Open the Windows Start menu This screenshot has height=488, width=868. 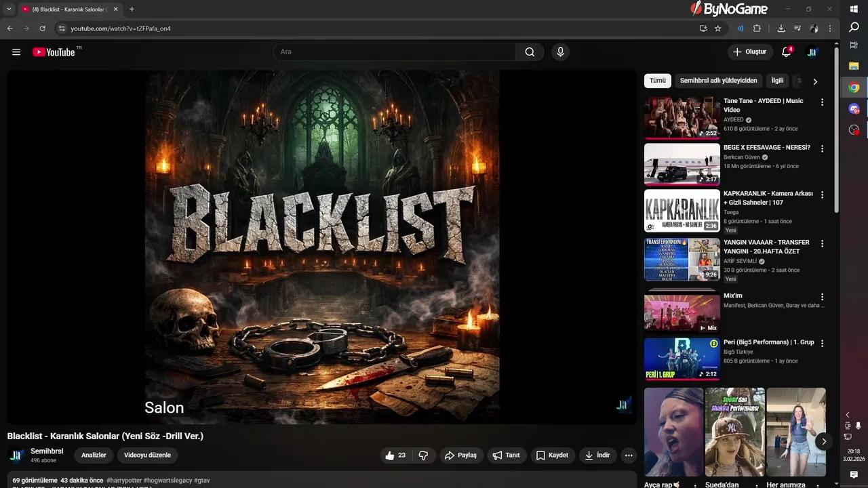(x=854, y=9)
